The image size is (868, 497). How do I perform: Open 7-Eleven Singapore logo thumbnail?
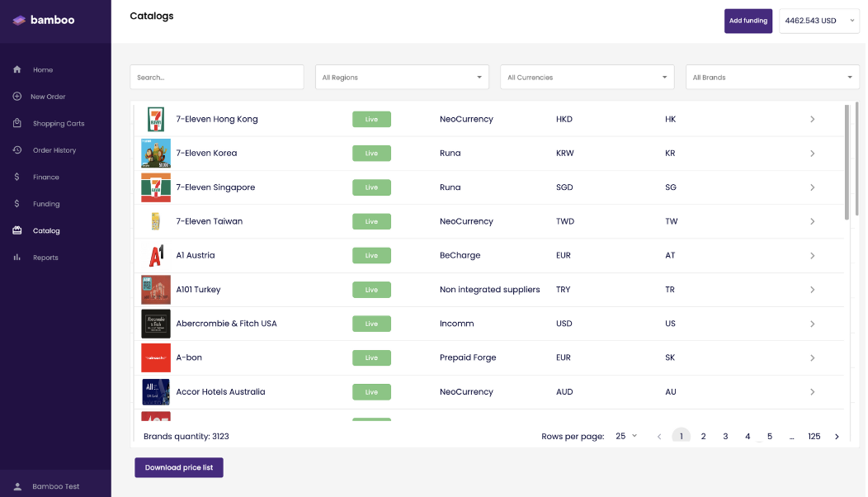pos(156,187)
